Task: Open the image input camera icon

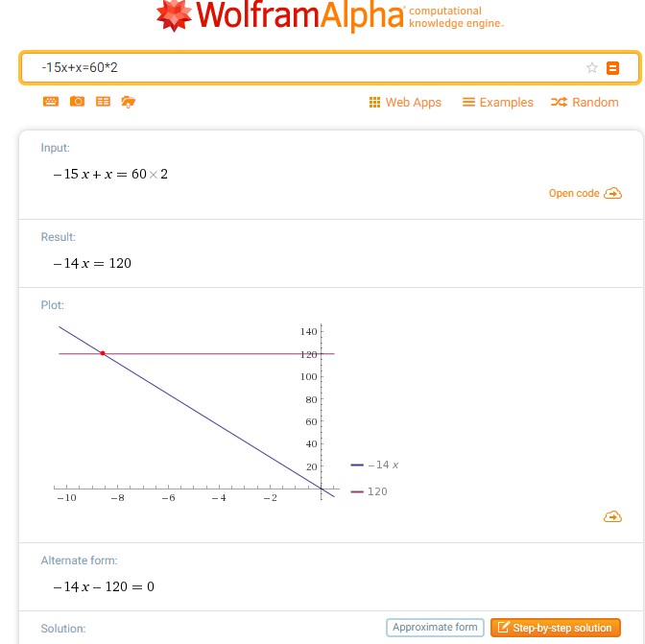Action: click(x=77, y=102)
